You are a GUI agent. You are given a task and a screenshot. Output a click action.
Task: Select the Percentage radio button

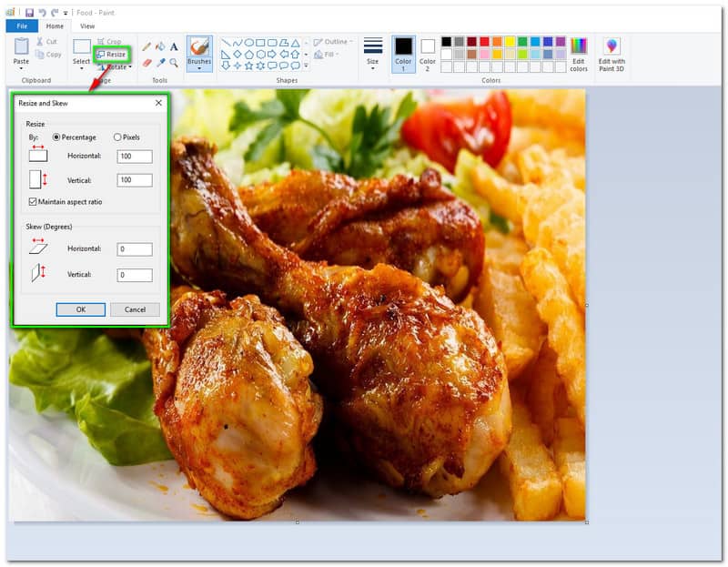tap(56, 137)
